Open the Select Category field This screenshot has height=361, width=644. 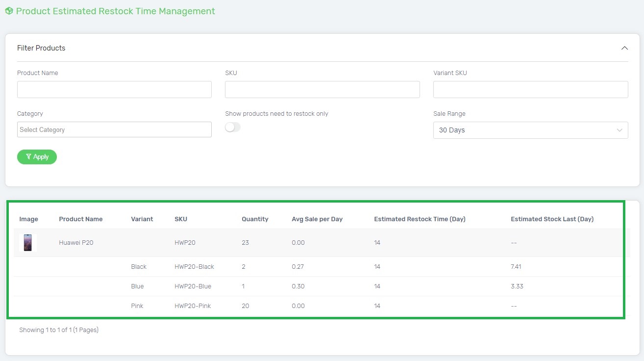(x=114, y=130)
